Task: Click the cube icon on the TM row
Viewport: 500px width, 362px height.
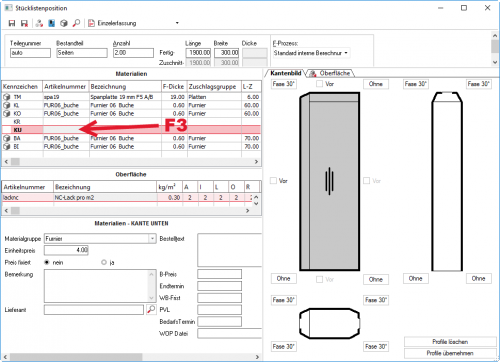Action: point(7,97)
